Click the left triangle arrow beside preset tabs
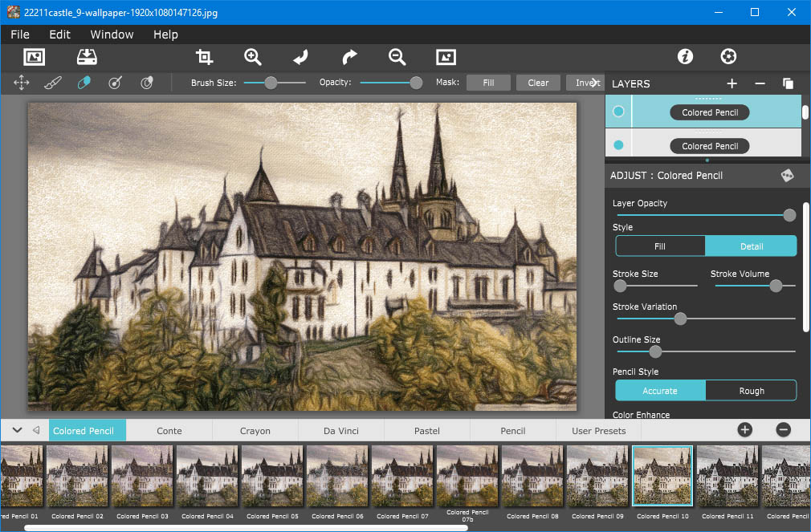Viewport: 811px width, 532px height. tap(36, 430)
